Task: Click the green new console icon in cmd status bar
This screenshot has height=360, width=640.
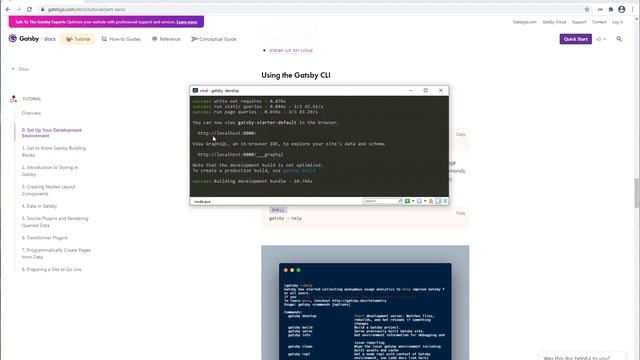Action: click(407, 201)
